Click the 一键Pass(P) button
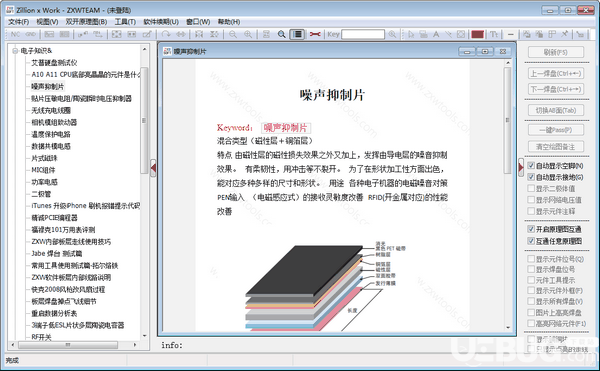Viewport: 600px width, 371px height. [556, 130]
